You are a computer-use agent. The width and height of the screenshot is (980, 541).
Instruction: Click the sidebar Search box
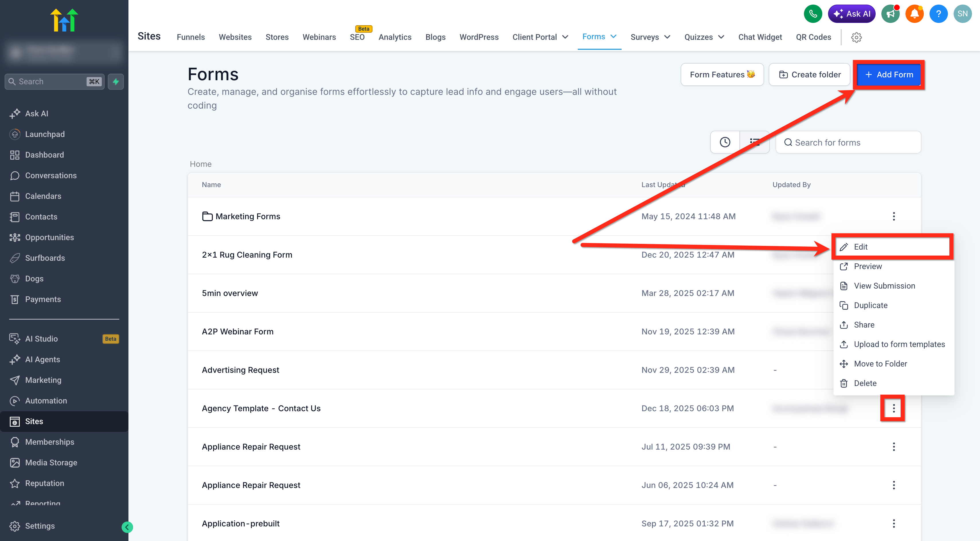[54, 82]
